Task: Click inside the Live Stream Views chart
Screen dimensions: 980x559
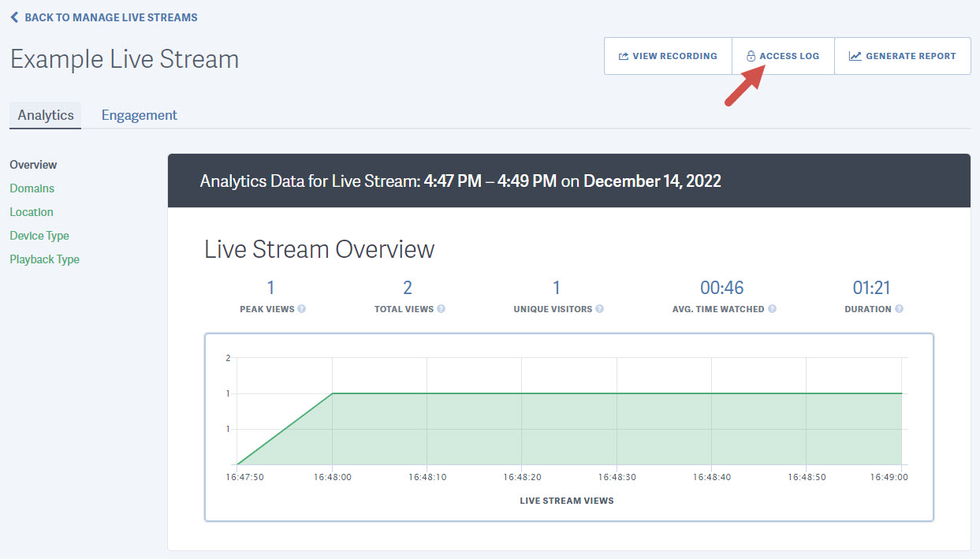Action: click(566, 426)
